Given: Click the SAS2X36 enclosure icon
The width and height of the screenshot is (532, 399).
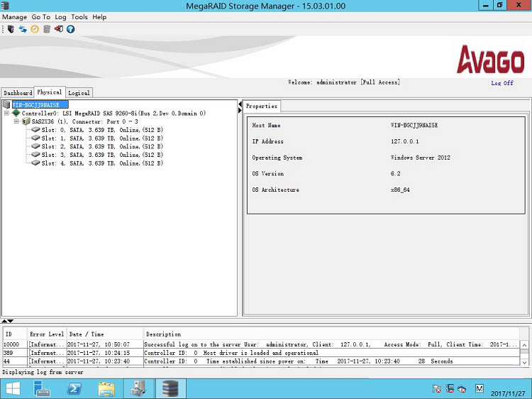Looking at the screenshot, I should click(x=26, y=121).
